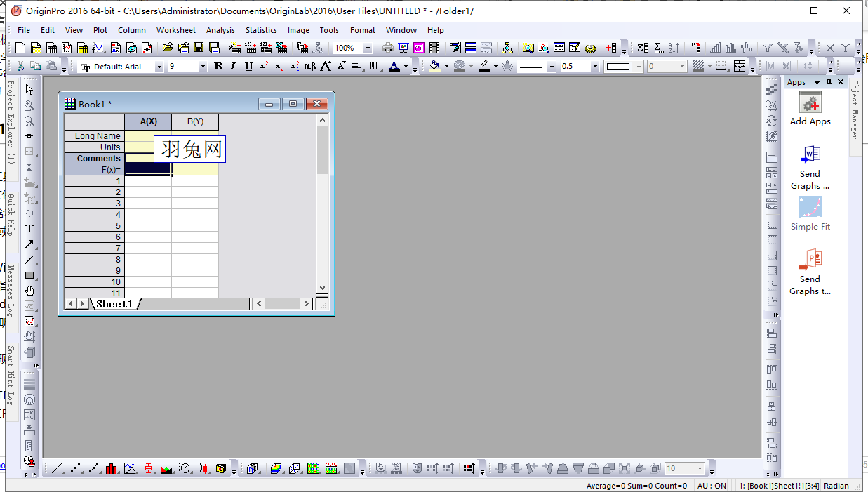Viewport: 868px width, 497px height.
Task: Click the line color pencil swatch
Action: click(x=484, y=66)
